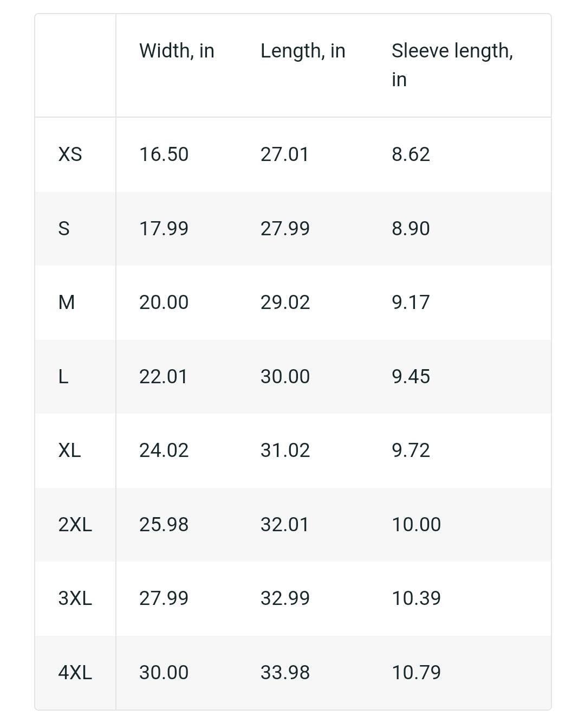Viewport: 585px width, 728px height.
Task: Select the XL sleeve length 9.72
Action: [411, 450]
